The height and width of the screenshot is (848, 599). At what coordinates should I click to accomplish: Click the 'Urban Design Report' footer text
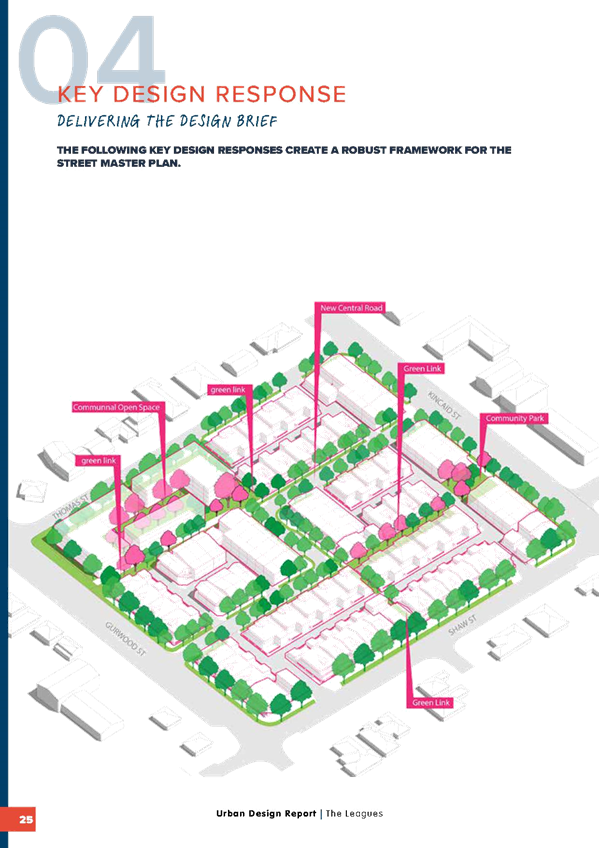click(x=266, y=813)
